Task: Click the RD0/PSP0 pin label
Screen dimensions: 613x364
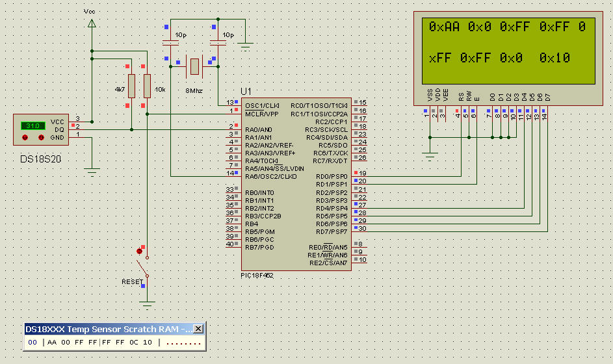Action: [x=332, y=177]
